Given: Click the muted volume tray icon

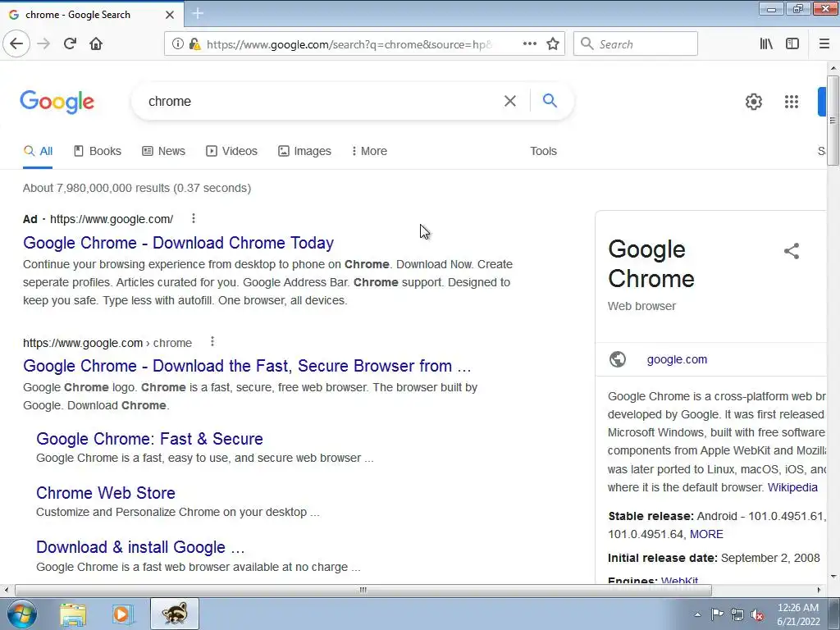Looking at the screenshot, I should click(757, 614).
